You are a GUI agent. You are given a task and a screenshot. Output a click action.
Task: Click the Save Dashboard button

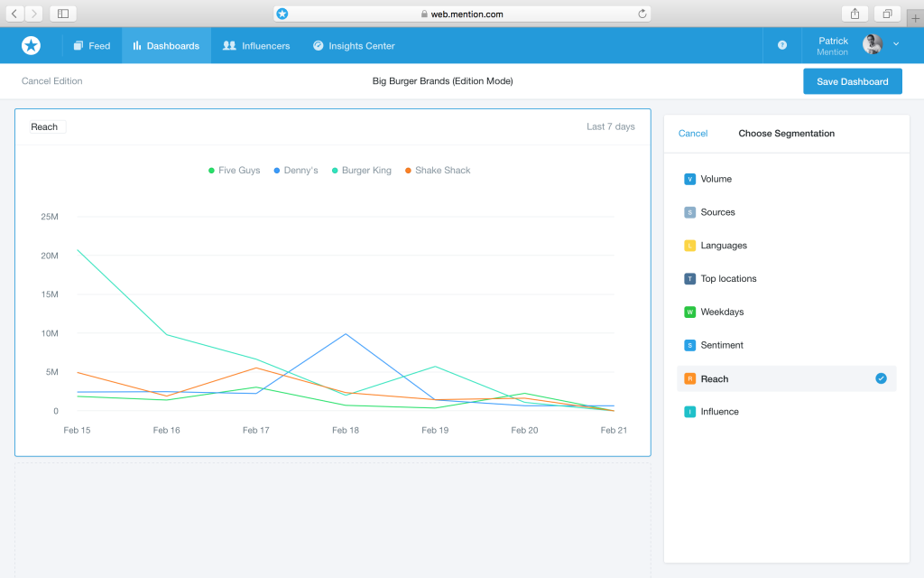click(x=852, y=81)
